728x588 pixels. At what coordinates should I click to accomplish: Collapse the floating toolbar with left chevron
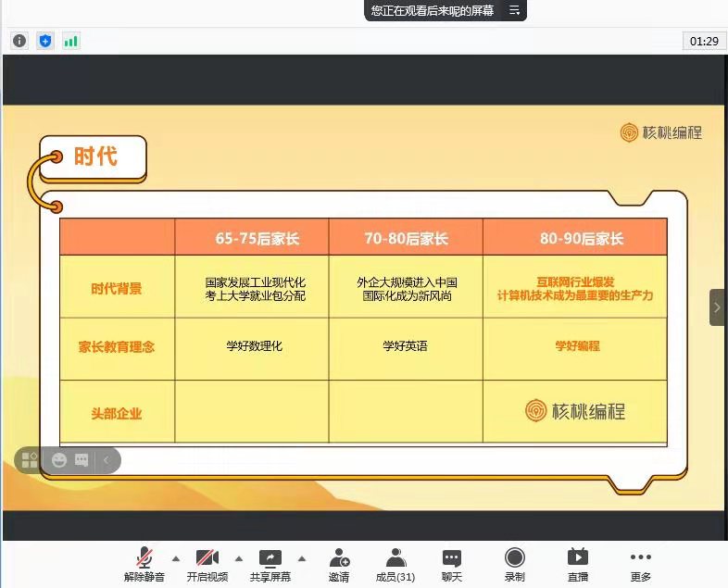click(x=106, y=460)
